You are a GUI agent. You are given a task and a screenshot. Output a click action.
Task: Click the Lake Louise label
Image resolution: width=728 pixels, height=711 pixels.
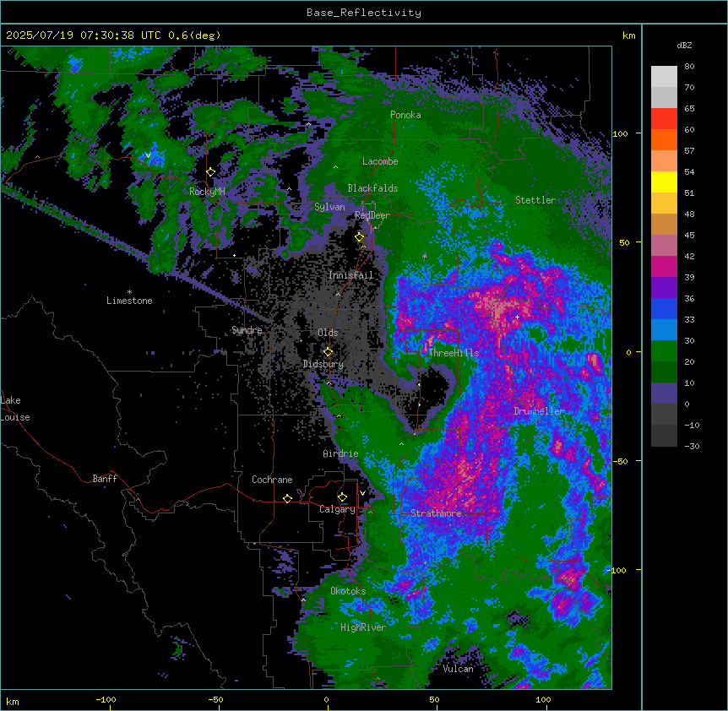[x=15, y=409]
